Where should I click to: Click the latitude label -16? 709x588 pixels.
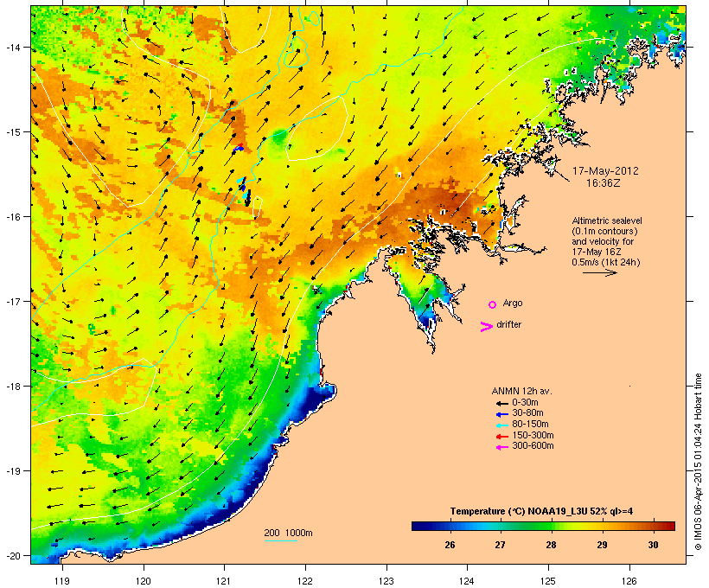point(12,217)
